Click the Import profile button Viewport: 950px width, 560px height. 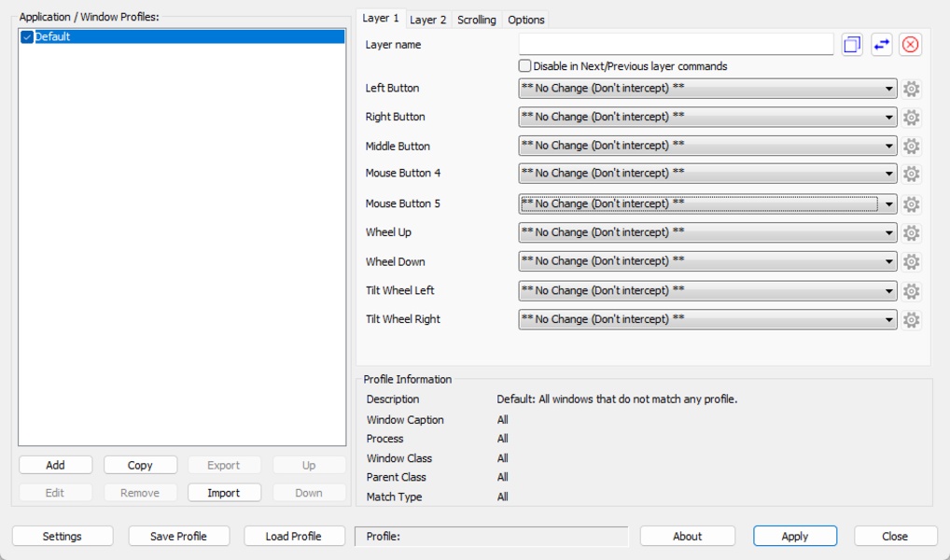[224, 493]
